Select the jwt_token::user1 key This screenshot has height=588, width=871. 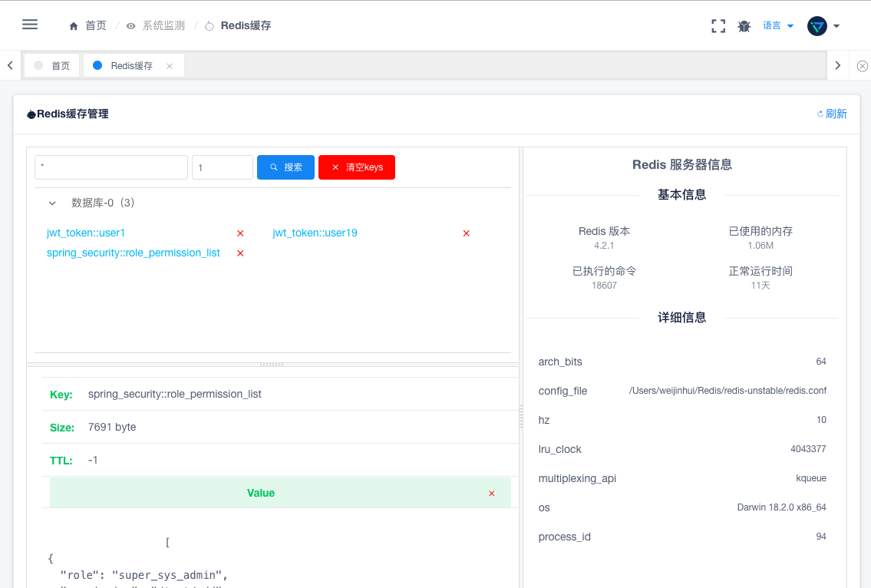click(x=86, y=233)
